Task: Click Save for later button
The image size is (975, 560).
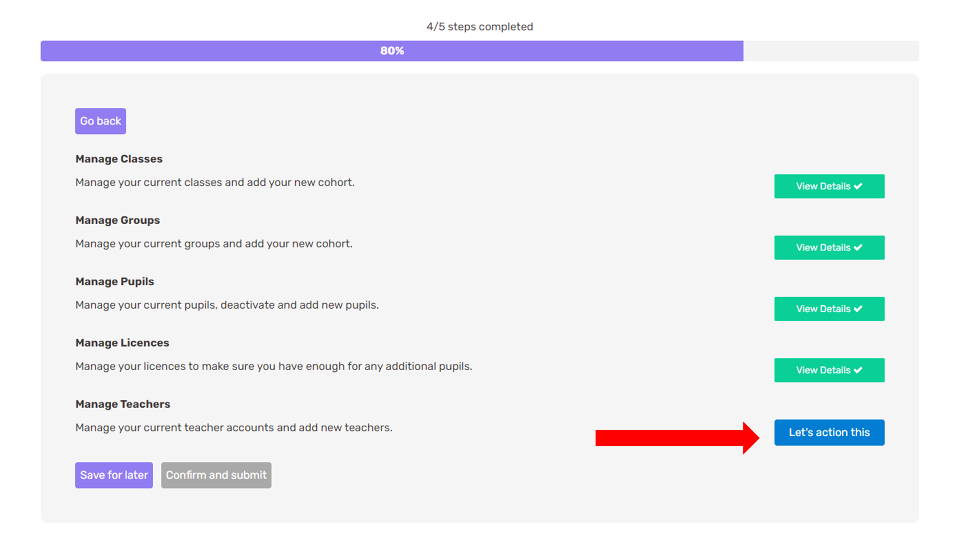Action: click(114, 475)
